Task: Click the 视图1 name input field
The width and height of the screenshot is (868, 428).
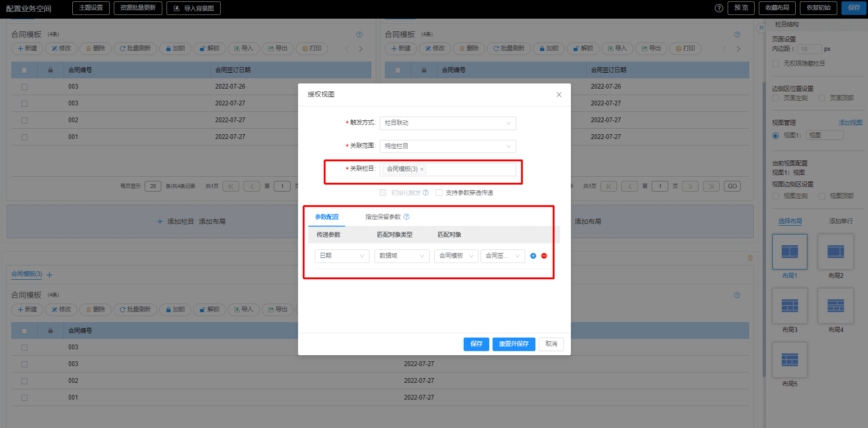Action: [825, 135]
